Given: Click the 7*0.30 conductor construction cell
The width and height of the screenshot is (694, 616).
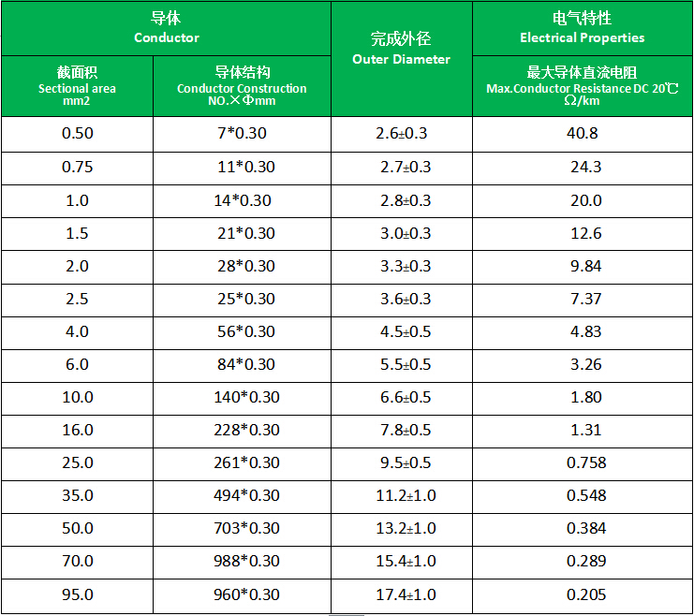Looking at the screenshot, I should (242, 133).
